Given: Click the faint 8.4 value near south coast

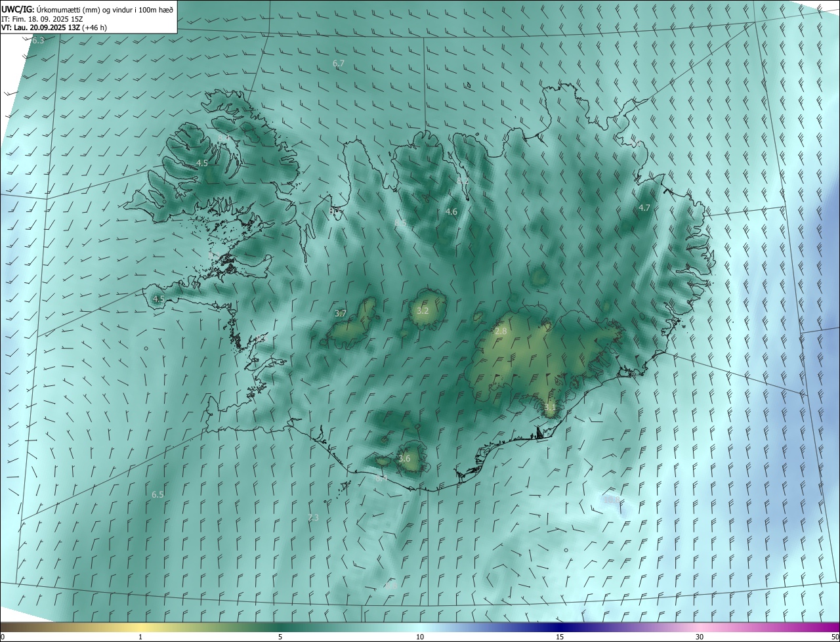Looking at the screenshot, I should click(x=381, y=479).
